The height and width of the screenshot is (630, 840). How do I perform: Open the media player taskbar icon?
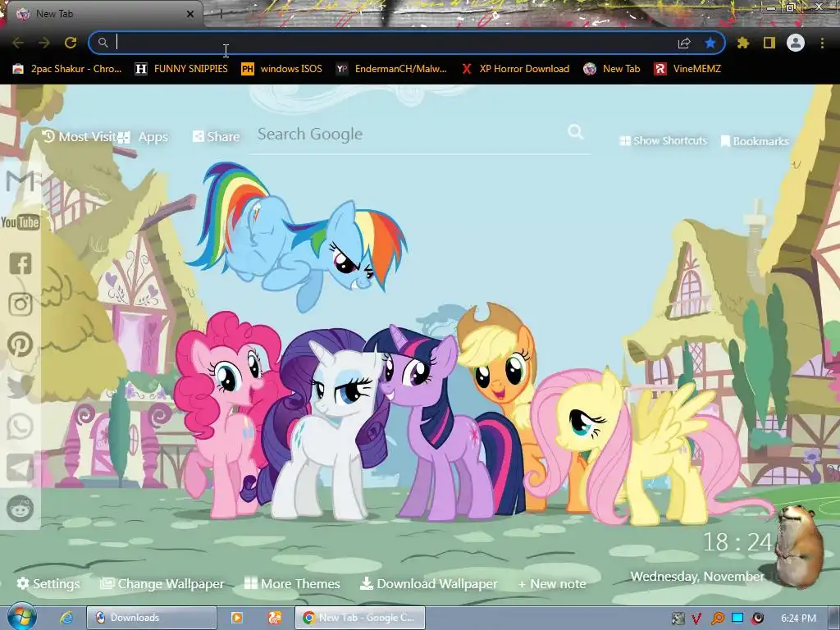point(236,618)
